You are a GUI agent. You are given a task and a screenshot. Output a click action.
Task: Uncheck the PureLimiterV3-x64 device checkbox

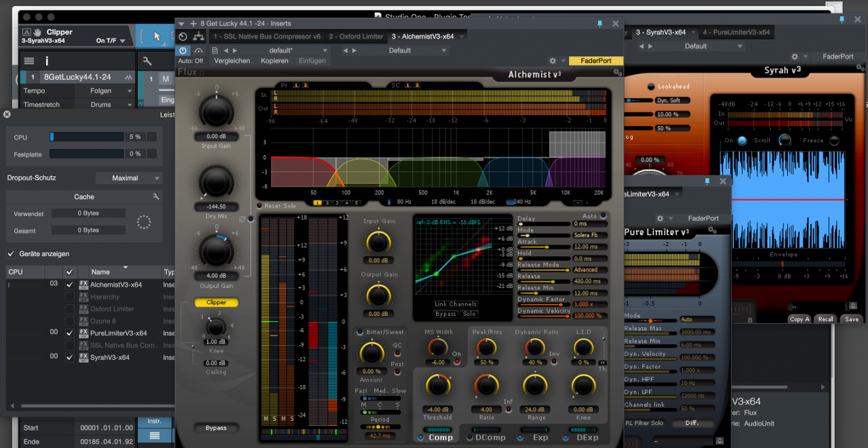[x=69, y=333]
